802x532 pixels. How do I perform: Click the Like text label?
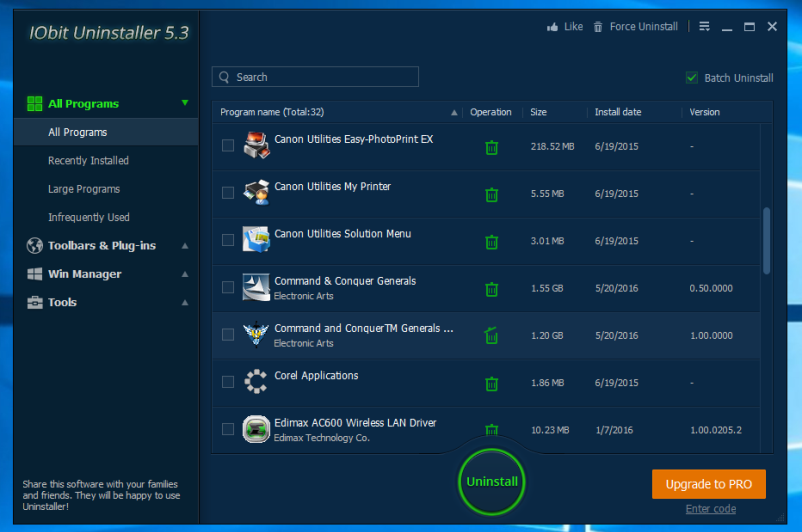pyautogui.click(x=573, y=27)
